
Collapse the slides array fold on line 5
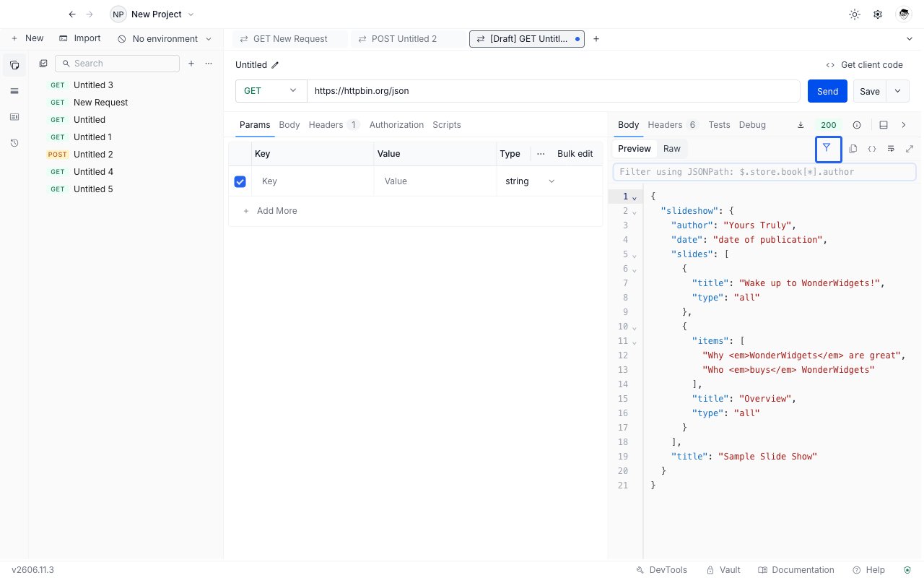[635, 255]
